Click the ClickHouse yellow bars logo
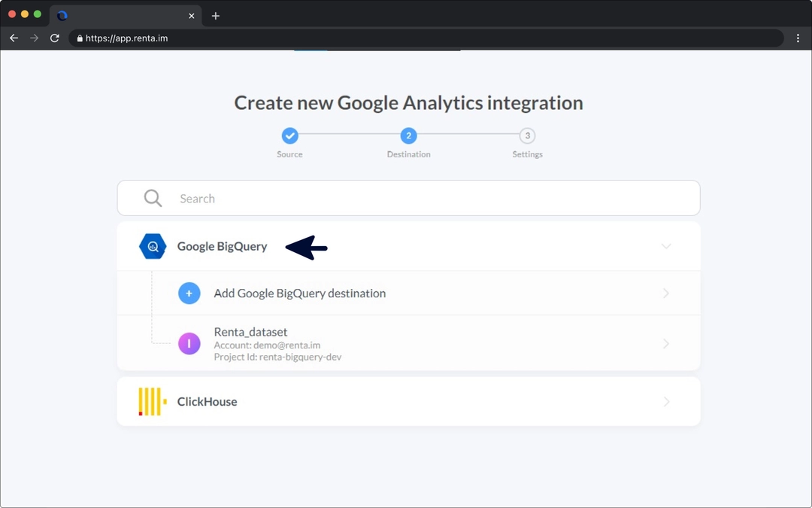Viewport: 812px width, 508px height. click(152, 402)
